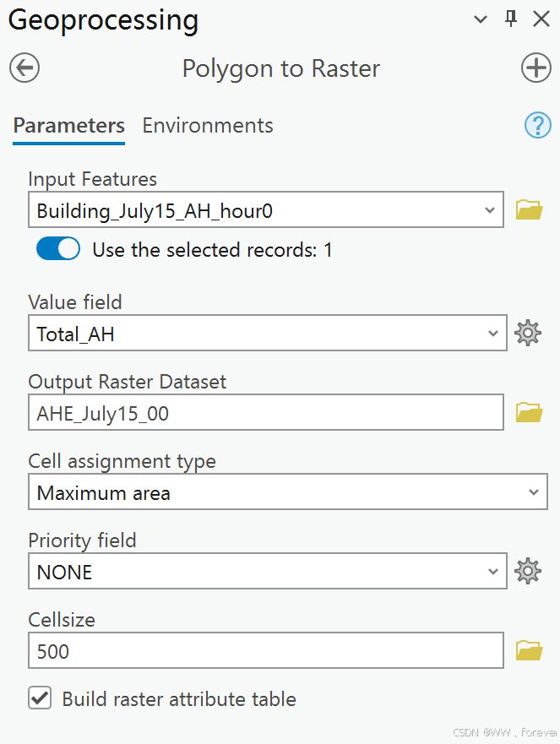Click gear icon next to Value field

(x=528, y=334)
